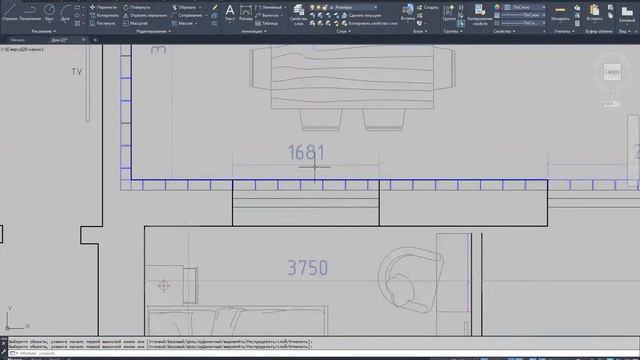Viewport: 640px width, 360px height.
Task: Click the Повернуть (Rotate) tool
Action: point(137,7)
